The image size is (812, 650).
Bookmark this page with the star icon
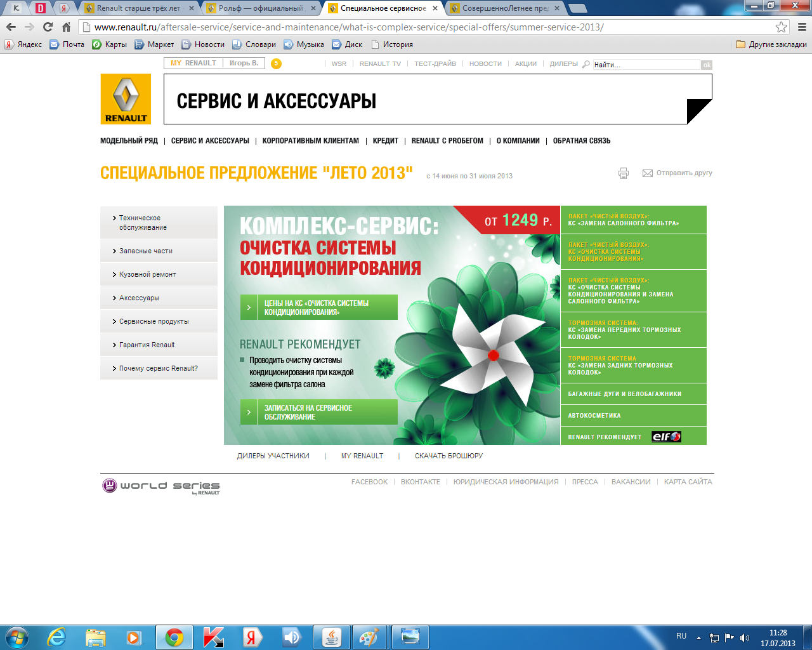click(x=782, y=27)
